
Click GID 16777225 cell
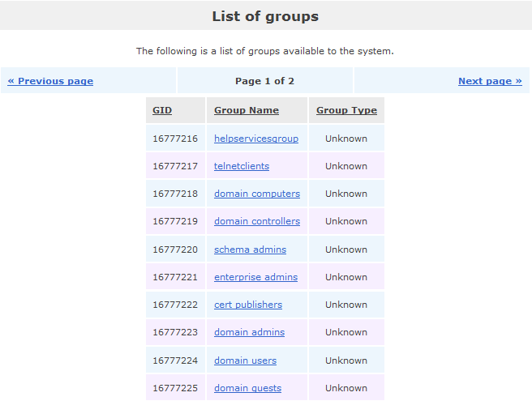[x=175, y=388]
